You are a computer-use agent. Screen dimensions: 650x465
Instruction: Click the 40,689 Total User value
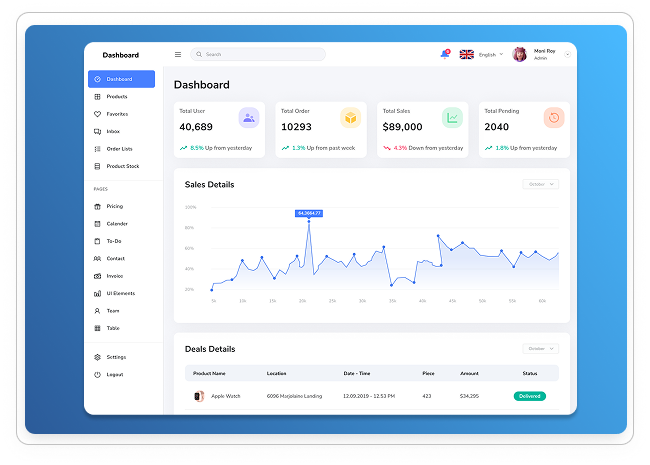click(196, 127)
